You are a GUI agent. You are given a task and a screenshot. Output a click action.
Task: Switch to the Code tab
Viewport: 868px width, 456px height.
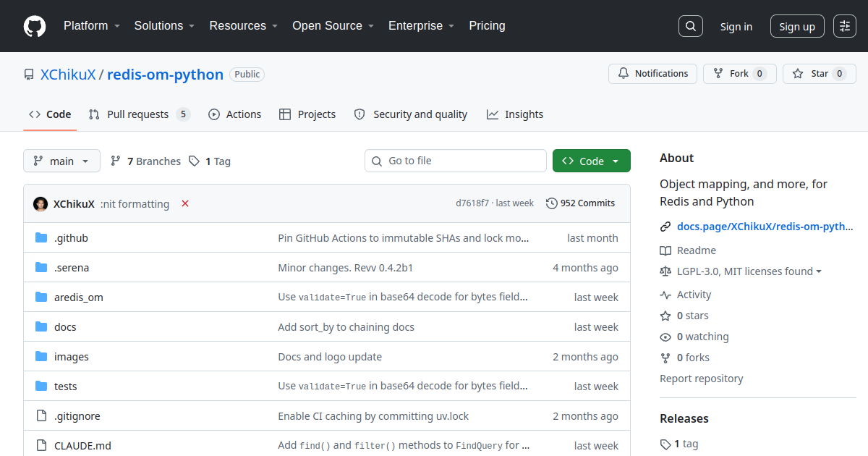click(50, 114)
